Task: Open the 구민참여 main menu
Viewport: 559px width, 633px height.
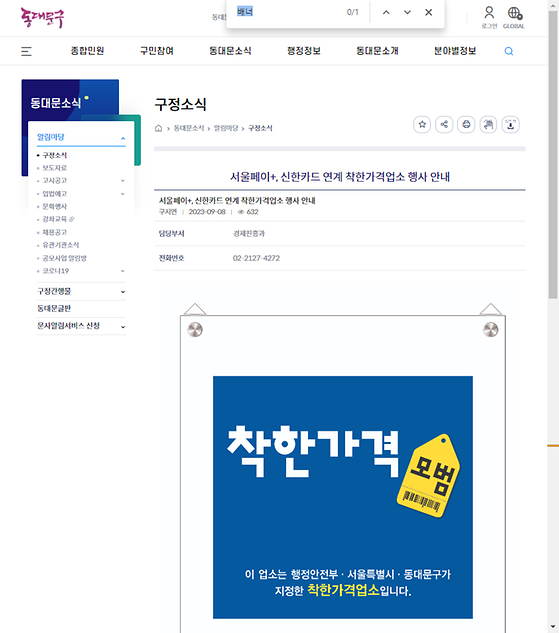Action: (157, 51)
